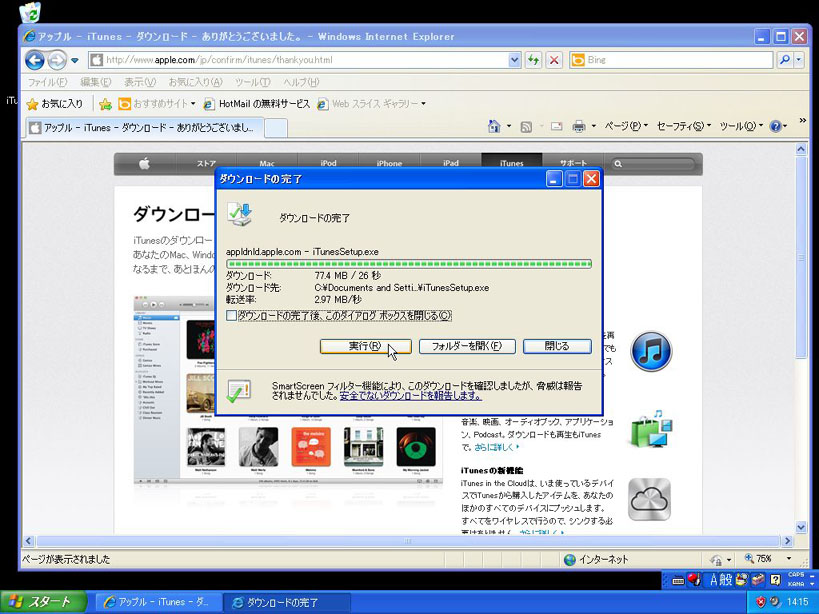Click the iTunes Store shopping bag icon
The width and height of the screenshot is (819, 614).
point(650,429)
